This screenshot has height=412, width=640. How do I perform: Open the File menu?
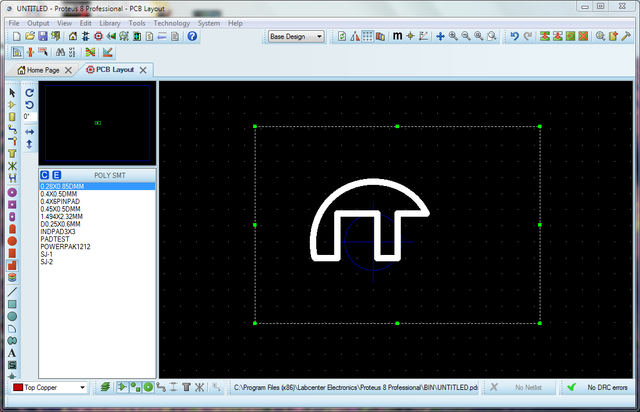(14, 23)
